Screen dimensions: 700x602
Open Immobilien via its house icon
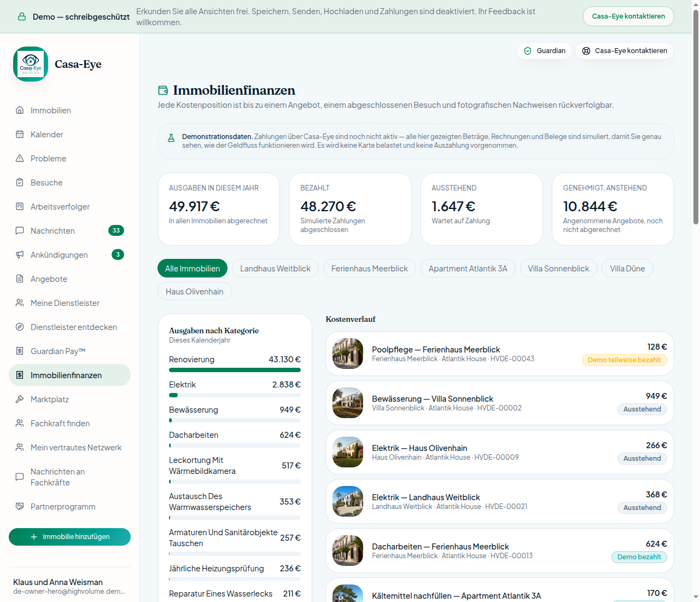20,110
